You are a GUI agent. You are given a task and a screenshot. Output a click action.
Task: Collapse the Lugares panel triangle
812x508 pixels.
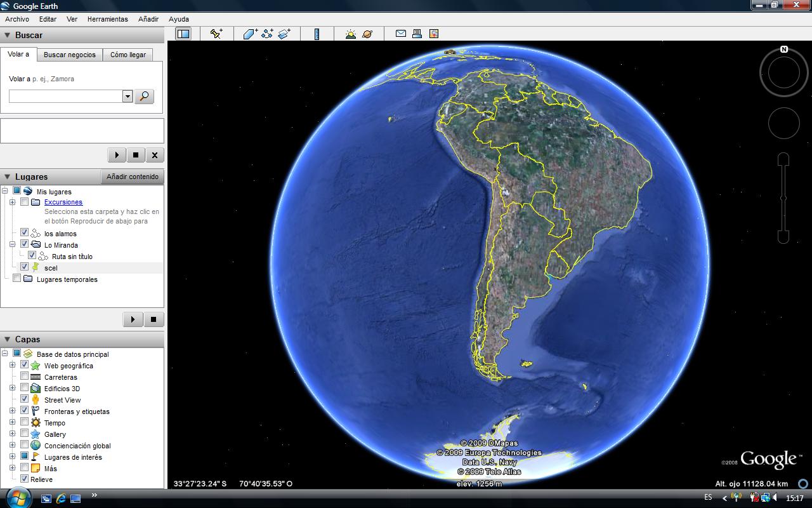8,177
